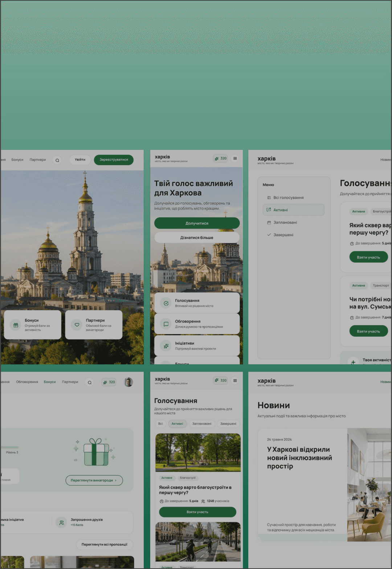Tap the 'Дізнатися більше' button
This screenshot has width=392, height=569.
[197, 238]
